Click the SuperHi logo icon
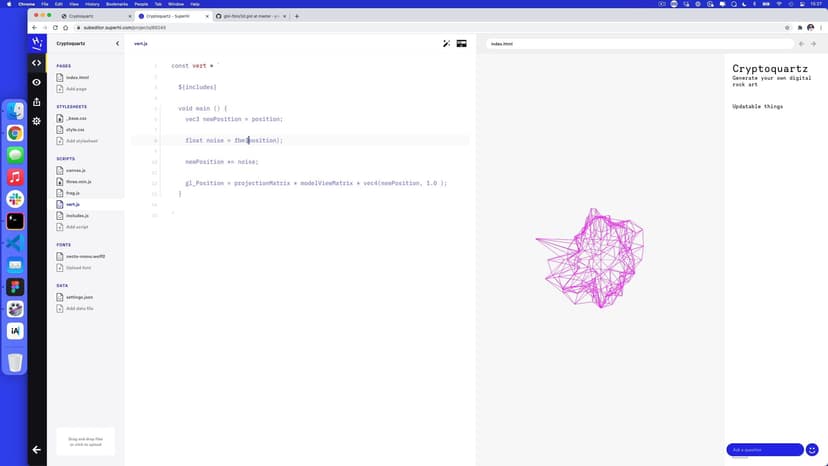 [37, 43]
